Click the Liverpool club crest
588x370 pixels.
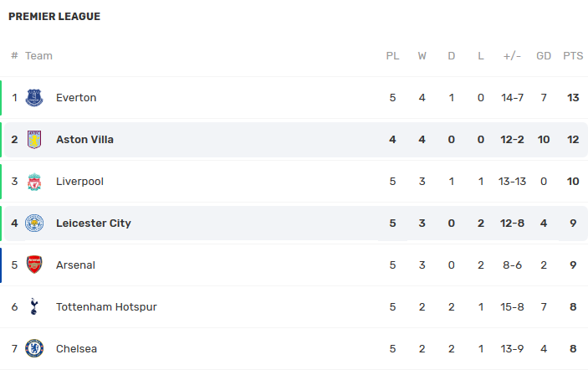click(x=34, y=182)
